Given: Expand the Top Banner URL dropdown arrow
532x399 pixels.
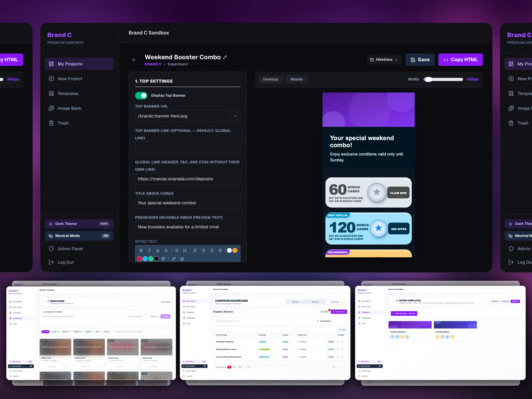Looking at the screenshot, I should coord(235,116).
